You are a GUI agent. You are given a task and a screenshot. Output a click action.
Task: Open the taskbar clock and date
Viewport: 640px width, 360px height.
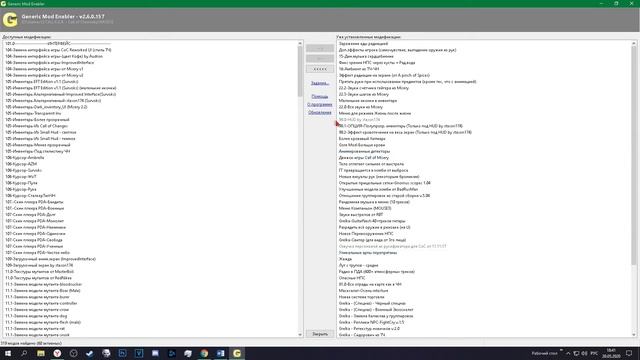(x=611, y=353)
